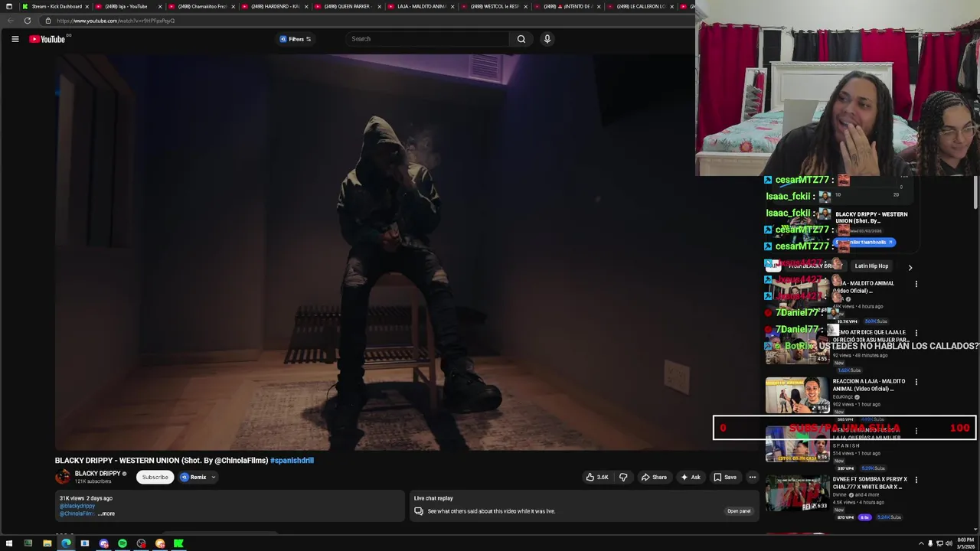The height and width of the screenshot is (551, 980).
Task: Open REACCION A LAJA video title
Action: (x=869, y=385)
